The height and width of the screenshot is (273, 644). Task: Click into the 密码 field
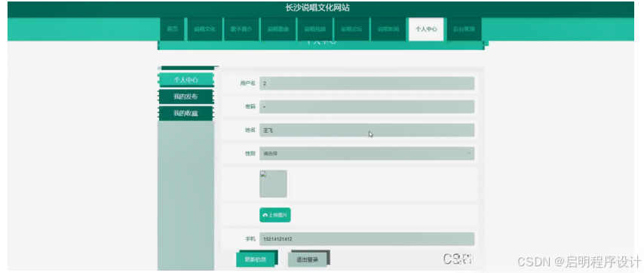point(366,107)
